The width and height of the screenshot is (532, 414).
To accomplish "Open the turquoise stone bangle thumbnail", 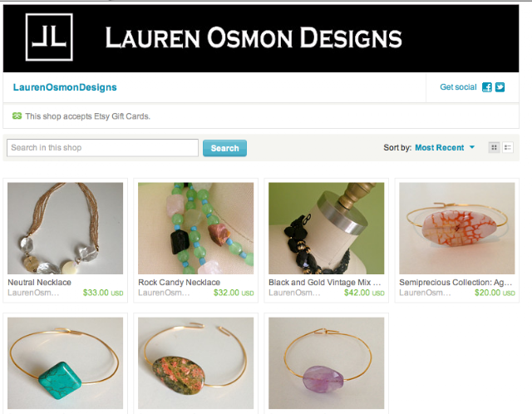I will (x=65, y=363).
